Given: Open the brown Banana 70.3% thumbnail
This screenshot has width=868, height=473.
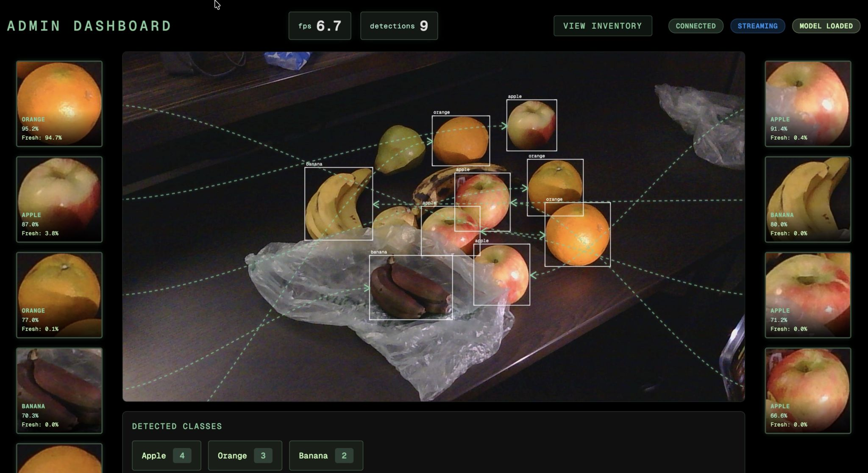Looking at the screenshot, I should [x=59, y=390].
